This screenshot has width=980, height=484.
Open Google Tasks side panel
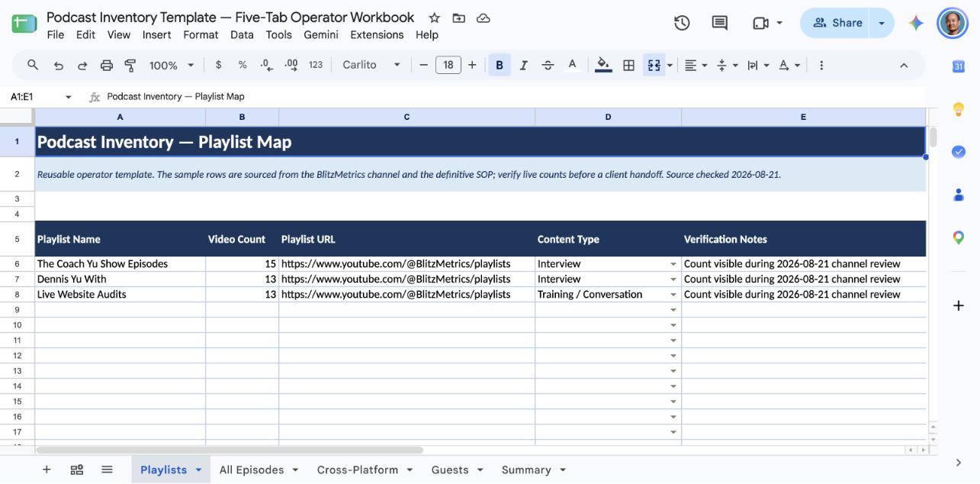[959, 152]
